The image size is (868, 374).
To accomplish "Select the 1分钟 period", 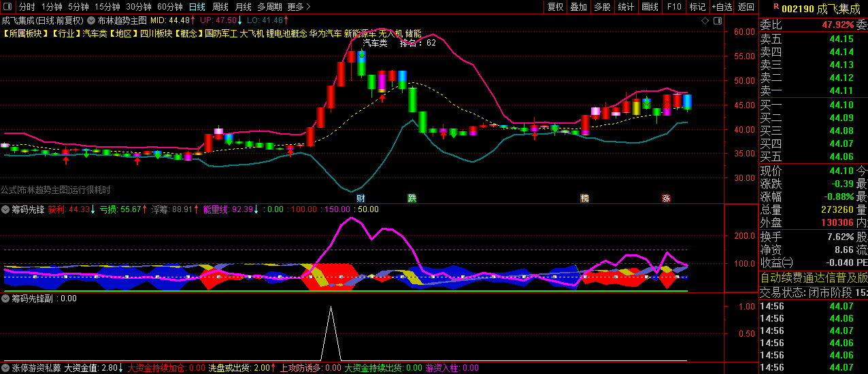I will click(52, 7).
